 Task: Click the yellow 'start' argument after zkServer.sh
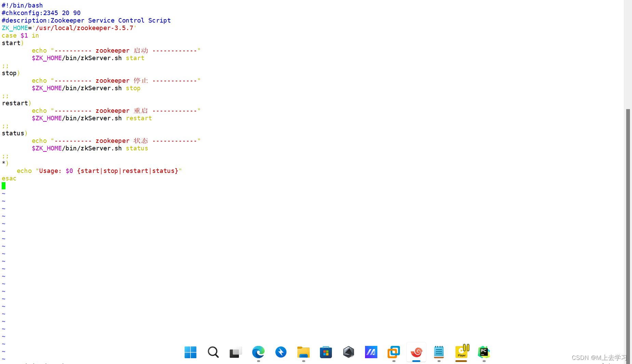pyautogui.click(x=135, y=58)
